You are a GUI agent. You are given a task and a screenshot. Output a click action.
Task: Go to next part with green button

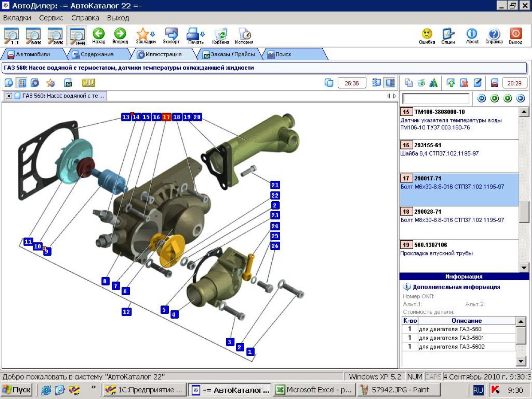[x=508, y=98]
